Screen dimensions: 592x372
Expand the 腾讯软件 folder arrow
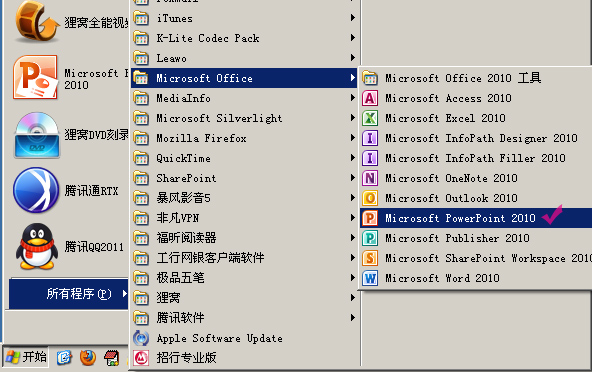pyautogui.click(x=352, y=318)
